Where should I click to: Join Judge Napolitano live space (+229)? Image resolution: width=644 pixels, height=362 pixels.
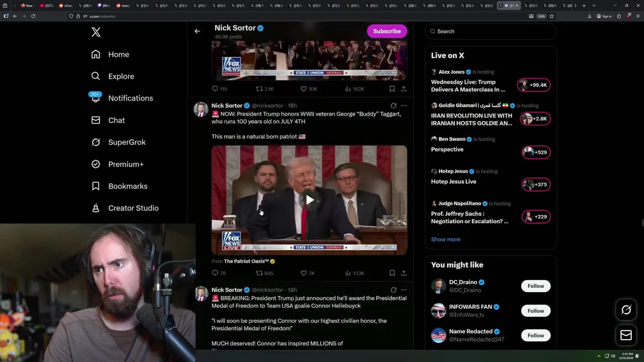pyautogui.click(x=536, y=217)
